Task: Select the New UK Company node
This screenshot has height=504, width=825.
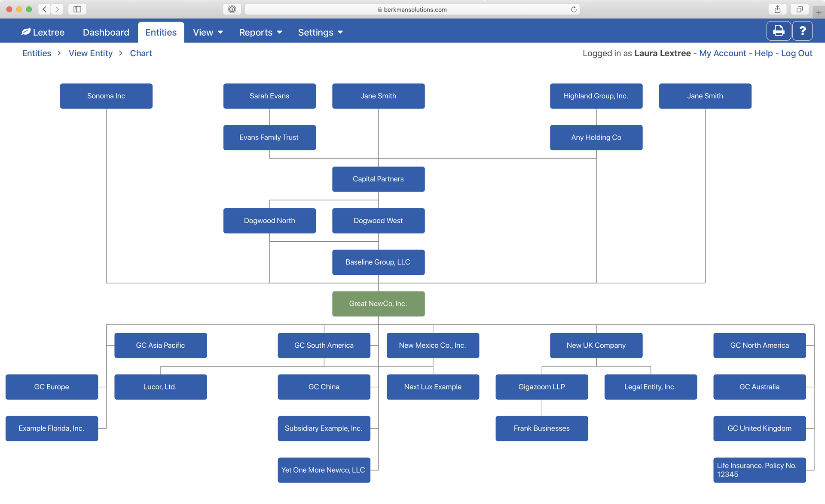Action: click(x=596, y=346)
